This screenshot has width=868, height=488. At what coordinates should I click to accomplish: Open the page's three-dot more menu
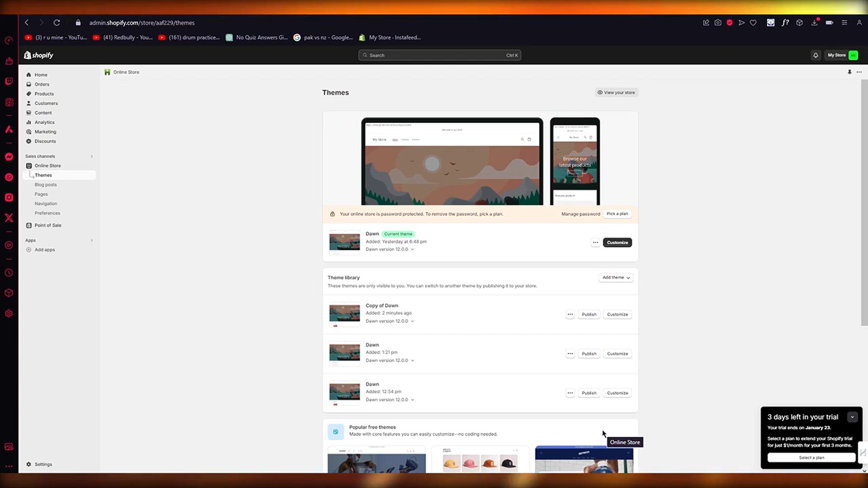click(859, 72)
